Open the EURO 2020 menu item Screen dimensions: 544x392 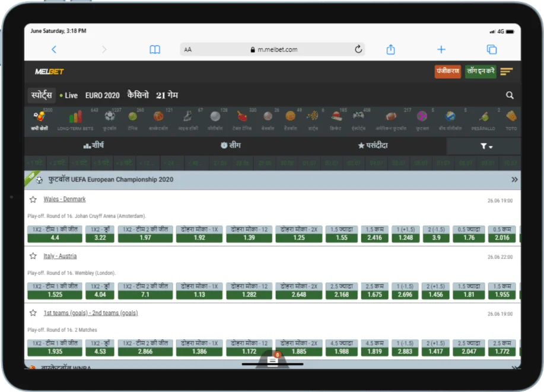pyautogui.click(x=103, y=95)
